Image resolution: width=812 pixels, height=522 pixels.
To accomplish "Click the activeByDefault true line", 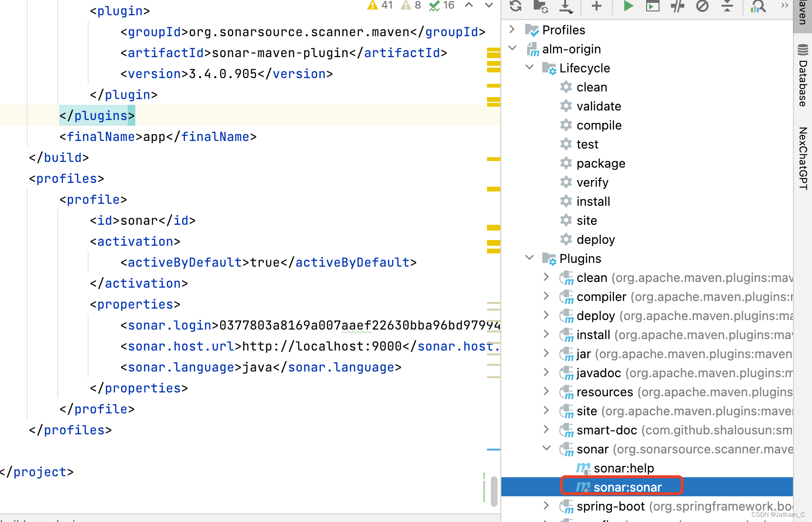I will tap(269, 262).
